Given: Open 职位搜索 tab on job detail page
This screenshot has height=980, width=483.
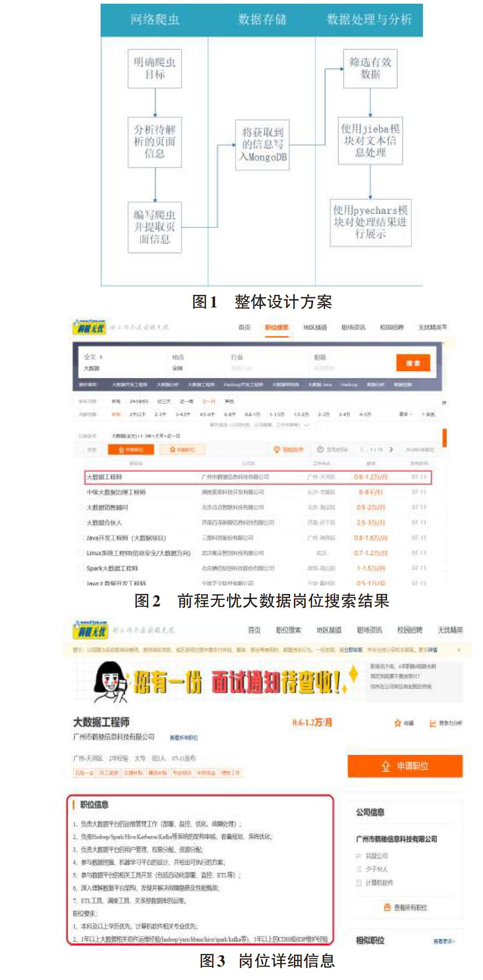Looking at the screenshot, I should tap(288, 630).
